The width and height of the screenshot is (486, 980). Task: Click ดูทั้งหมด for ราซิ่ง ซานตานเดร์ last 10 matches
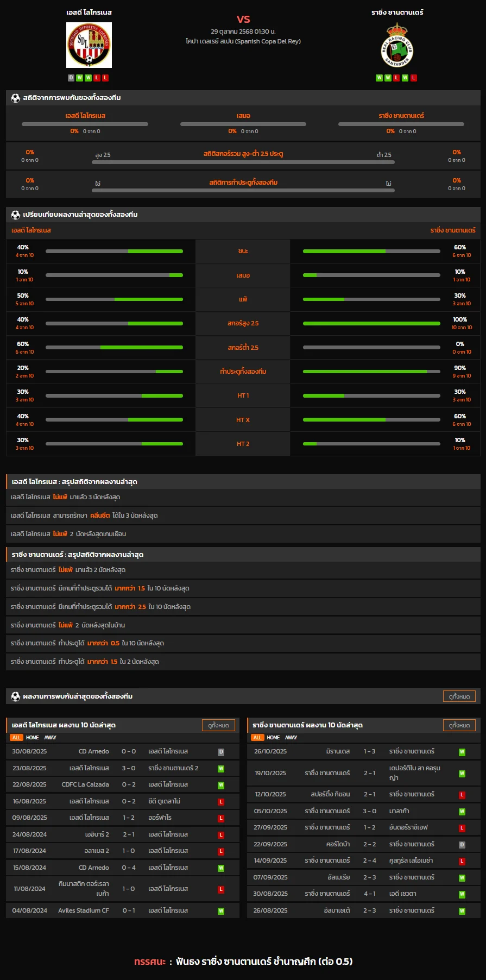coord(459,725)
